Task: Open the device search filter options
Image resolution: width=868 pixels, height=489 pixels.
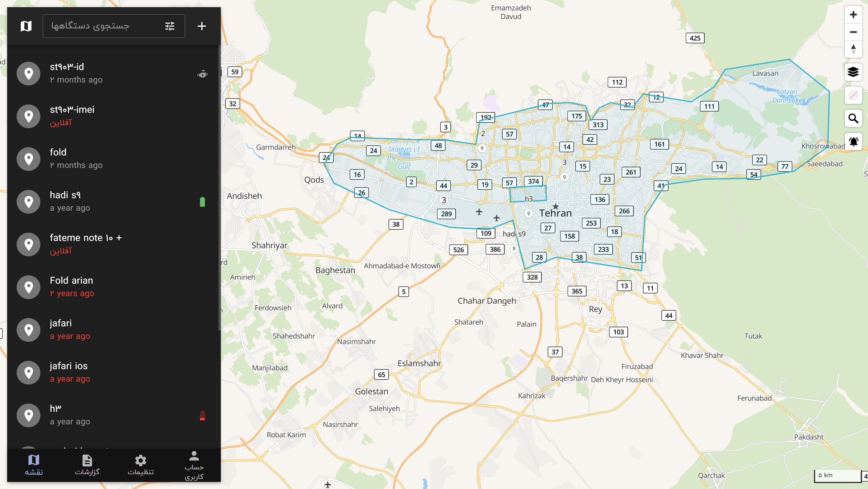Action: 170,26
